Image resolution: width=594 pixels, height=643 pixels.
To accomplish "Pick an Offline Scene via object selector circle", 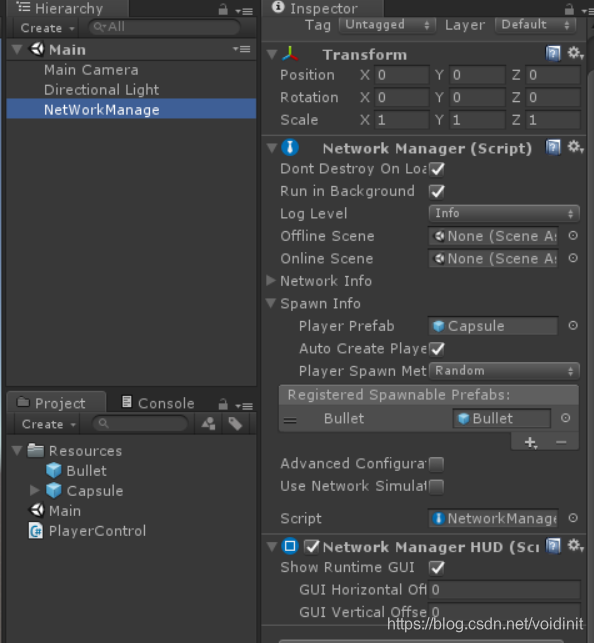I will [x=573, y=235].
